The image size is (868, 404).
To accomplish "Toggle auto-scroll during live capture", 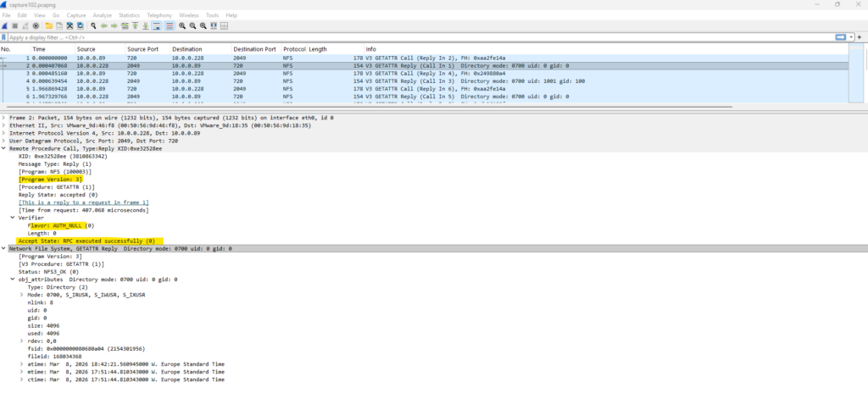I will pyautogui.click(x=157, y=26).
